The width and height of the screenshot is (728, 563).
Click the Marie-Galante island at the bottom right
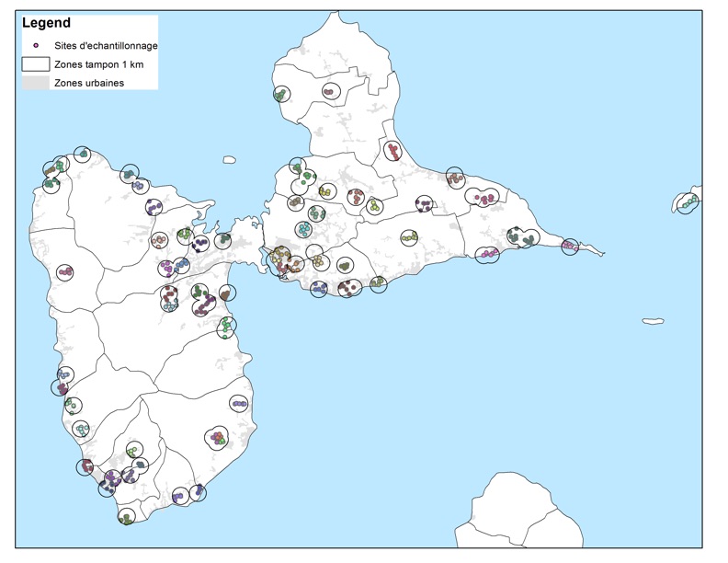[x=518, y=511]
